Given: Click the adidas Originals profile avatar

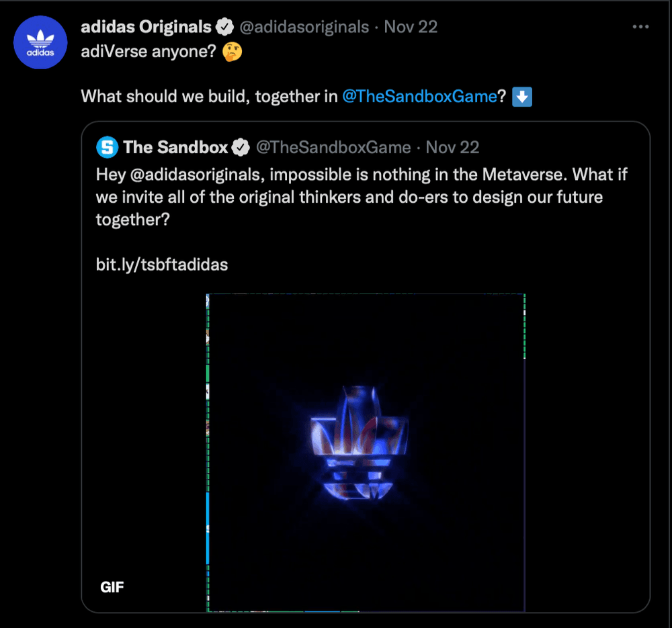Looking at the screenshot, I should pos(41,42).
